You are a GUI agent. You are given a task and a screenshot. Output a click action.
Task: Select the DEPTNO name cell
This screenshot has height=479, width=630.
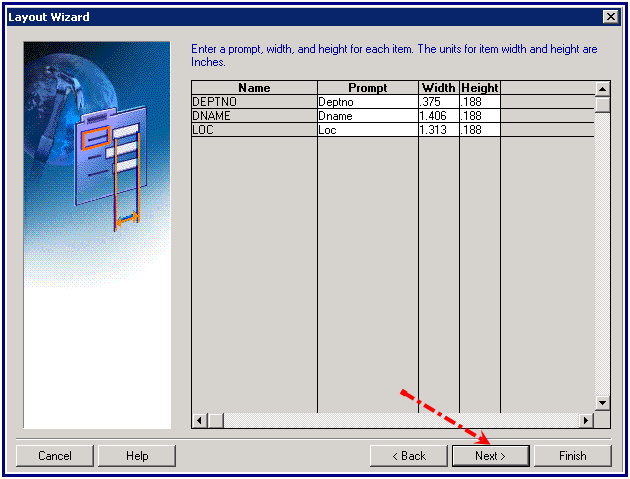click(x=255, y=102)
